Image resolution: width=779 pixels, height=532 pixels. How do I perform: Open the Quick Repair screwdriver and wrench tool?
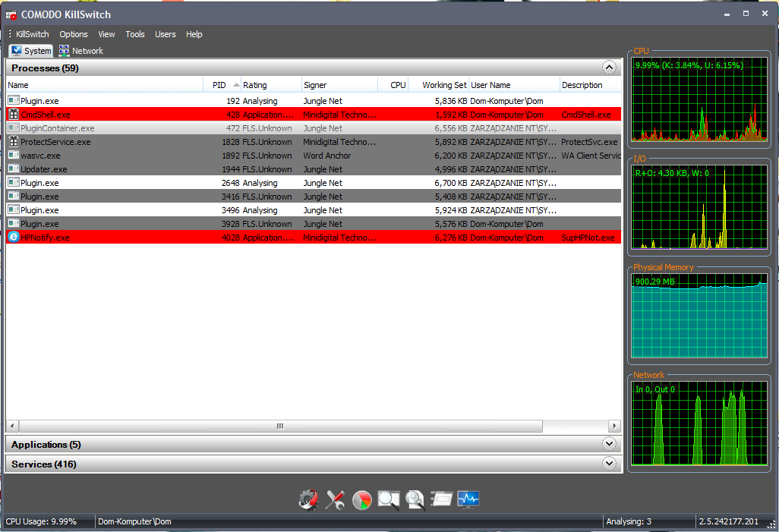336,499
